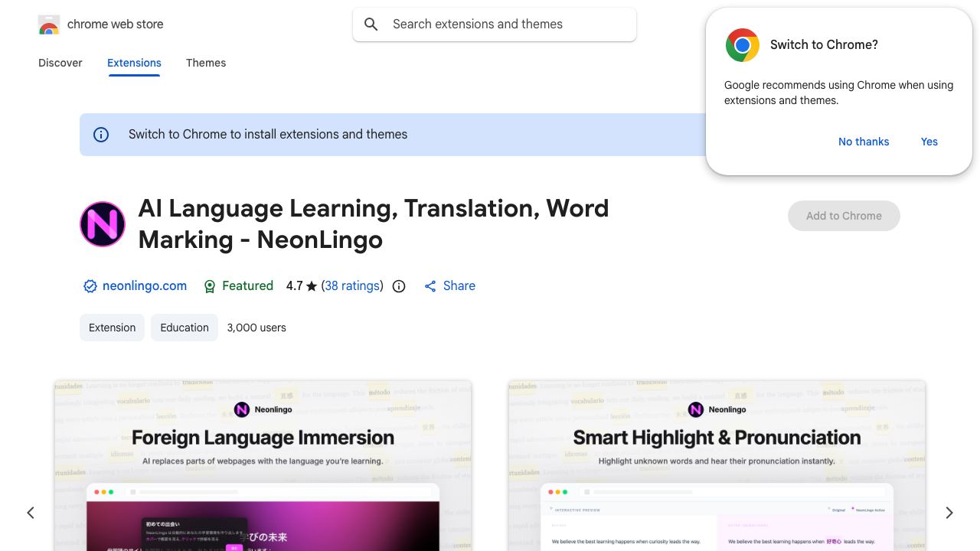The image size is (980, 551).
Task: Open the Discover tab
Action: tap(60, 63)
